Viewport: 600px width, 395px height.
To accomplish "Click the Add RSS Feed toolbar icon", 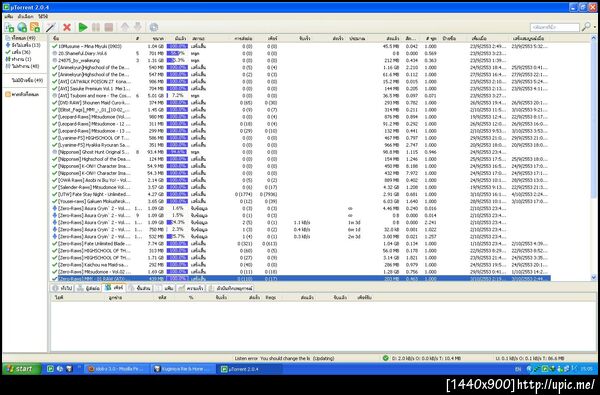I will 35,27.
